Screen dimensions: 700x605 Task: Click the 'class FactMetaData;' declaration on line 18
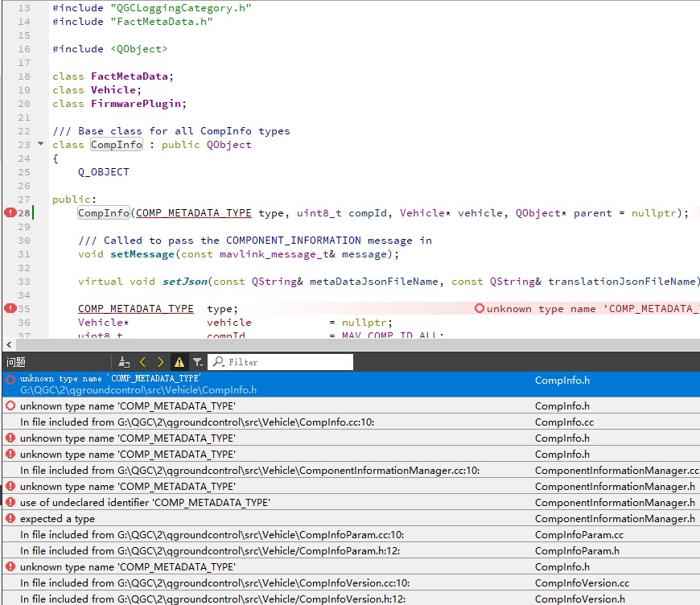pos(113,76)
